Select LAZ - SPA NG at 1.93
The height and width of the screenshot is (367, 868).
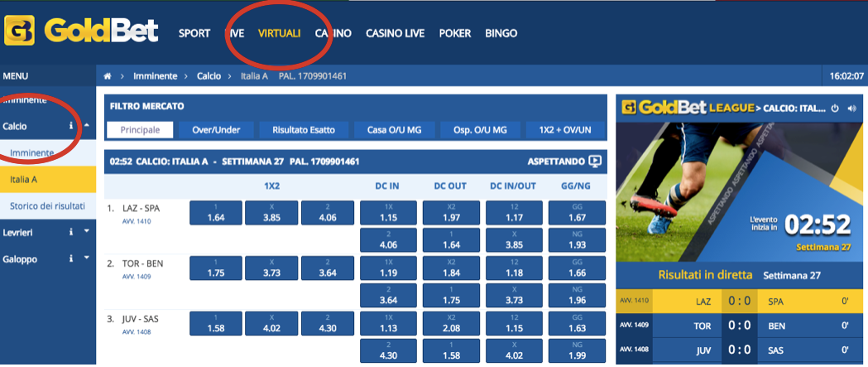tap(578, 240)
